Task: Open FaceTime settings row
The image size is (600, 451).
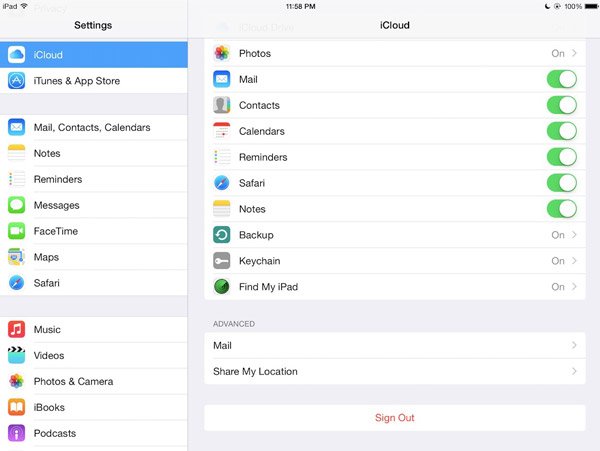Action: 94,231
